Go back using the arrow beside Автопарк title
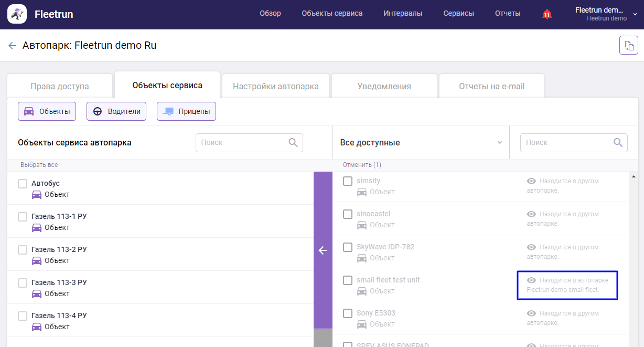The image size is (644, 347). click(x=13, y=45)
